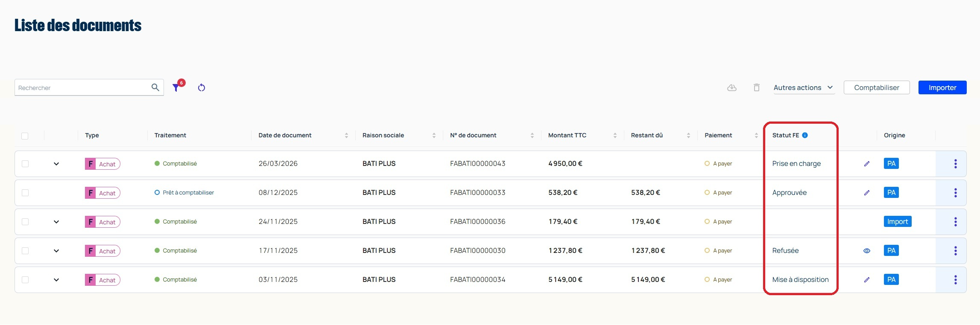
Task: Click Prise en charge status
Action: pos(796,164)
